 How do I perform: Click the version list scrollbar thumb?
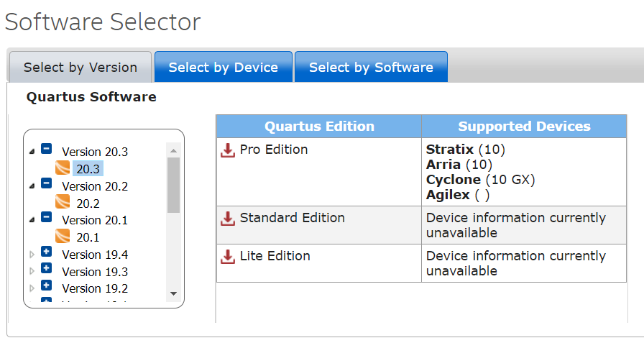tap(173, 185)
